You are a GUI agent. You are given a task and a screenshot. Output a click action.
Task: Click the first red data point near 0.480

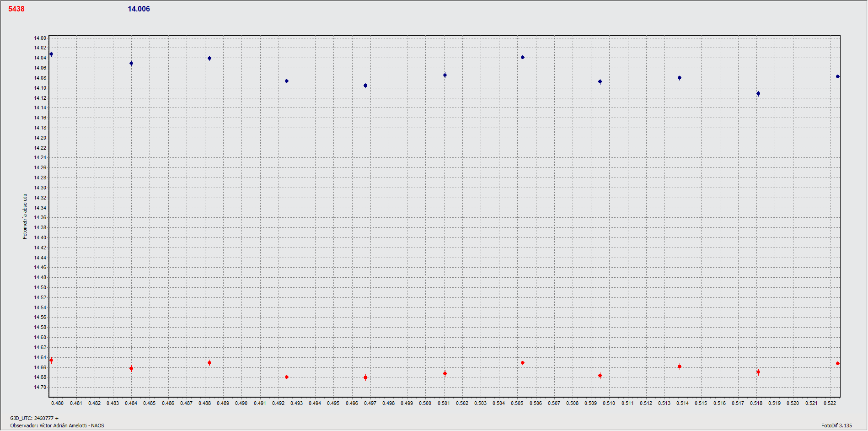tap(51, 360)
